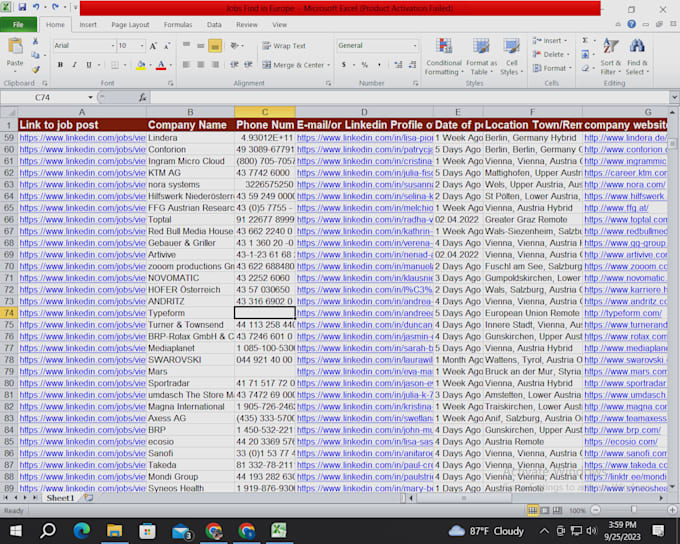The width and height of the screenshot is (680, 544).
Task: Toggle Underline formatting
Action: pos(89,65)
